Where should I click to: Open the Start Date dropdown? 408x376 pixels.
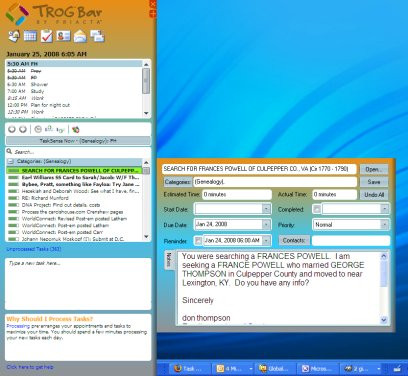(266, 209)
